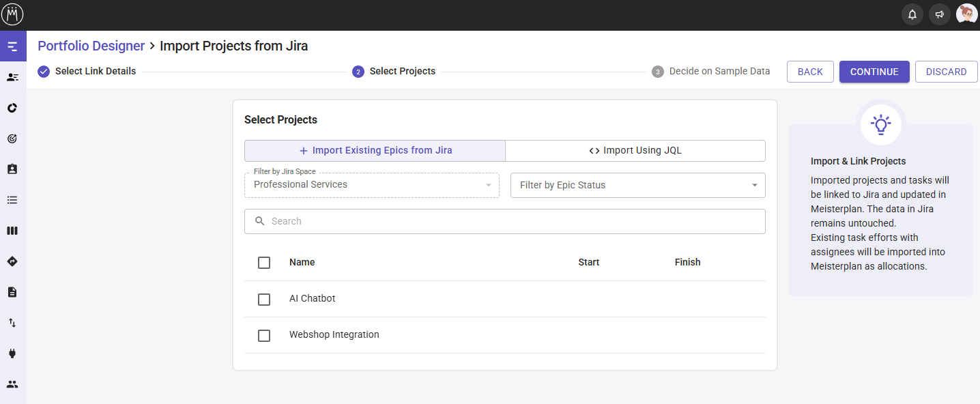
Task: Click the step 3 circle icon
Action: [x=658, y=72]
